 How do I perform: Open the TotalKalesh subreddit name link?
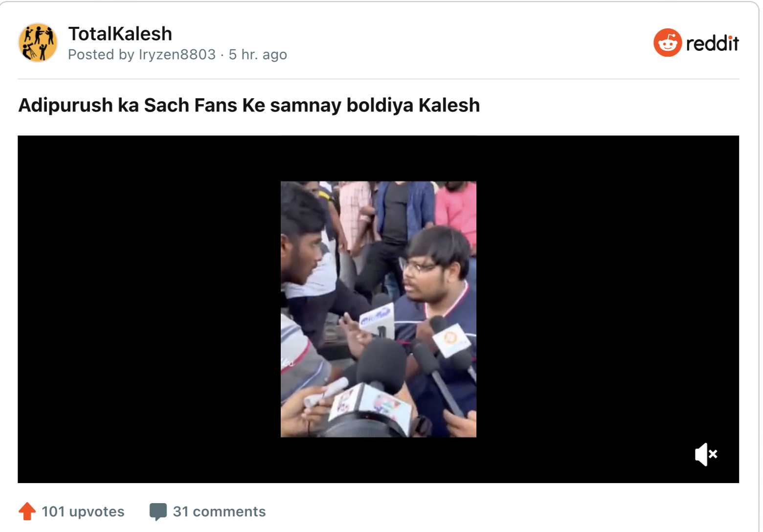pyautogui.click(x=120, y=34)
